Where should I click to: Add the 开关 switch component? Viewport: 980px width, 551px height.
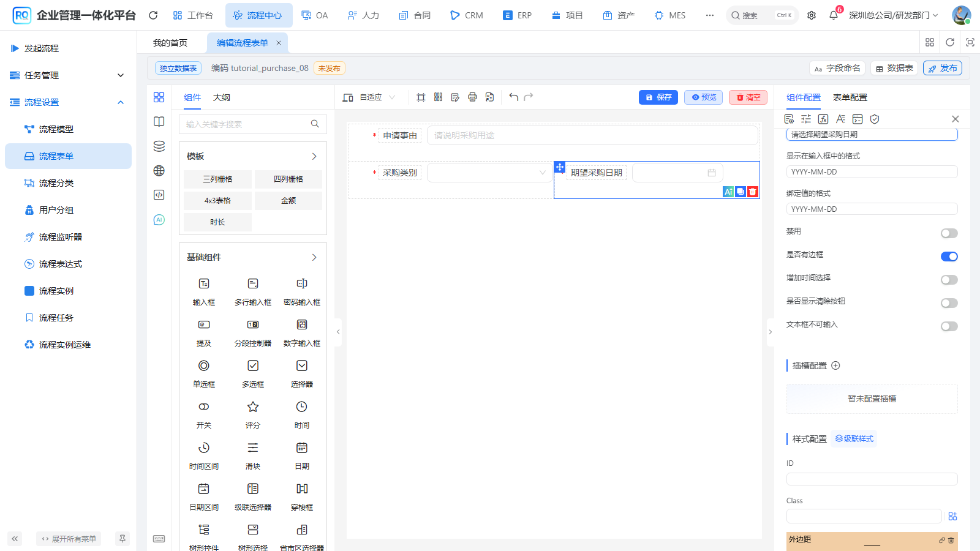(x=204, y=414)
